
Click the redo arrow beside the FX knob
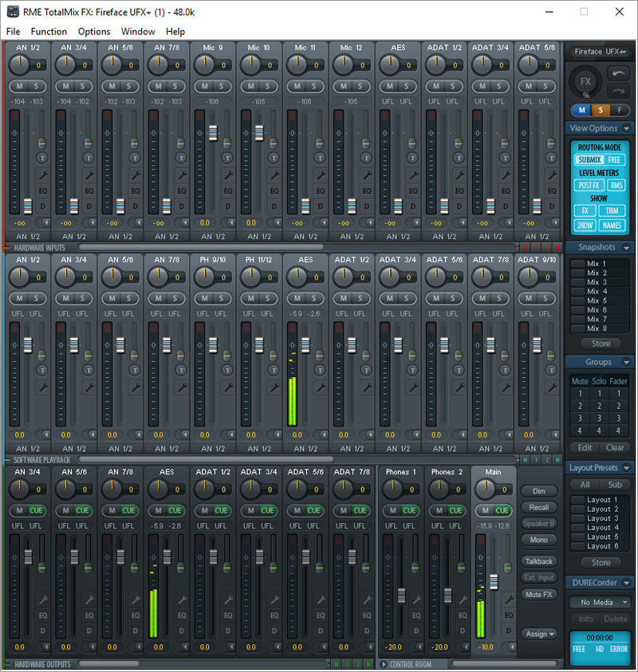pos(619,89)
